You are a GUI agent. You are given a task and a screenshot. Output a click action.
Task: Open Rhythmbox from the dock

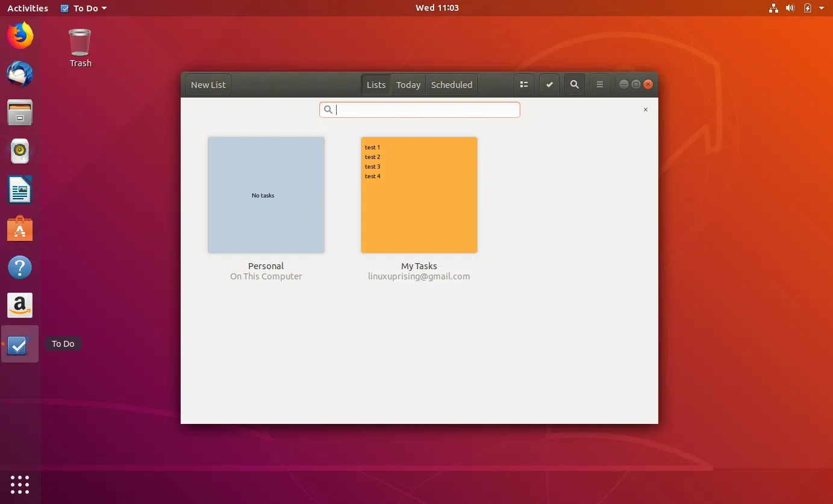[20, 151]
